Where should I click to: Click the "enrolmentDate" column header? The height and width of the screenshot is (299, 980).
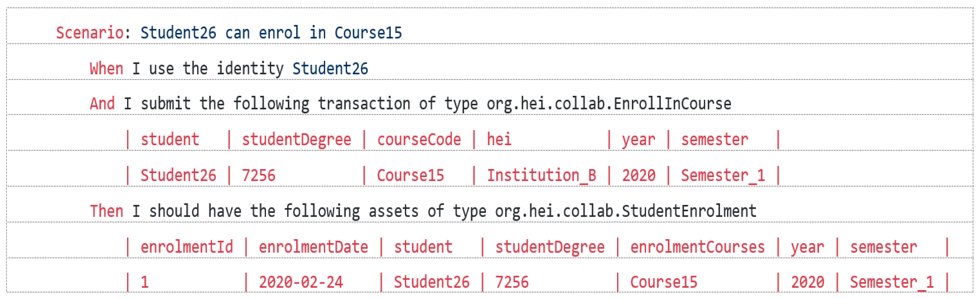[313, 247]
